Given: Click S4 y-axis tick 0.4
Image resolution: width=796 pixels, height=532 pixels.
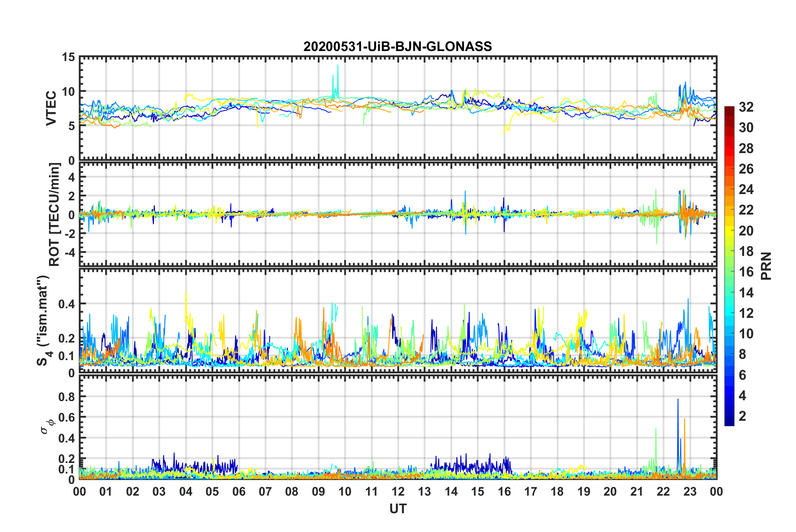Looking at the screenshot, I should [x=67, y=304].
